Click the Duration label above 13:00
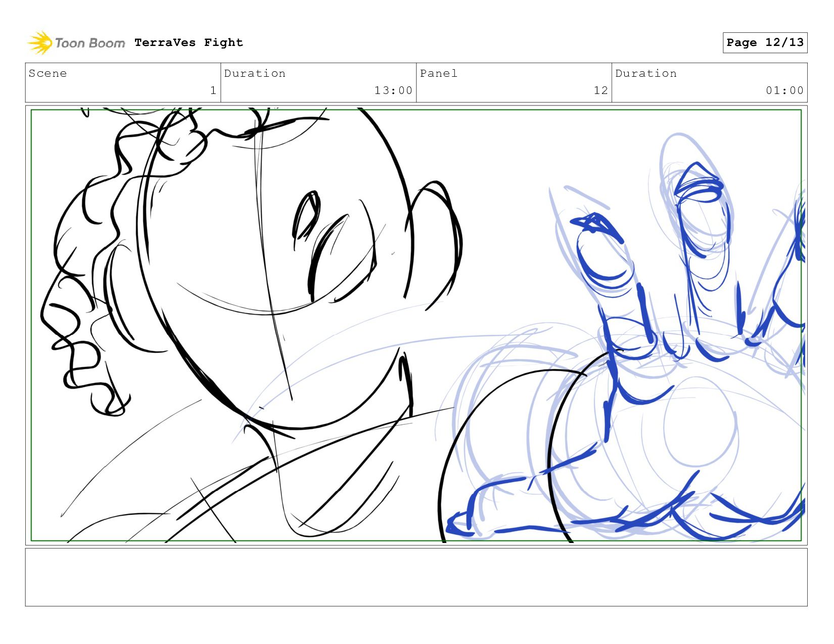 click(255, 73)
